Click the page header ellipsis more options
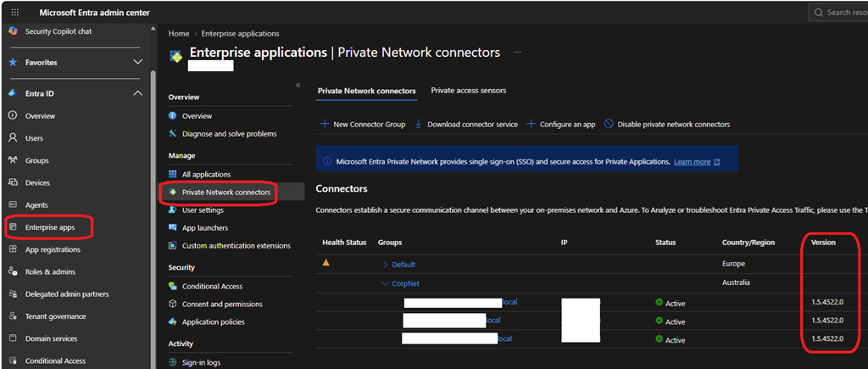Screen dimensions: 868x369 click(x=518, y=53)
